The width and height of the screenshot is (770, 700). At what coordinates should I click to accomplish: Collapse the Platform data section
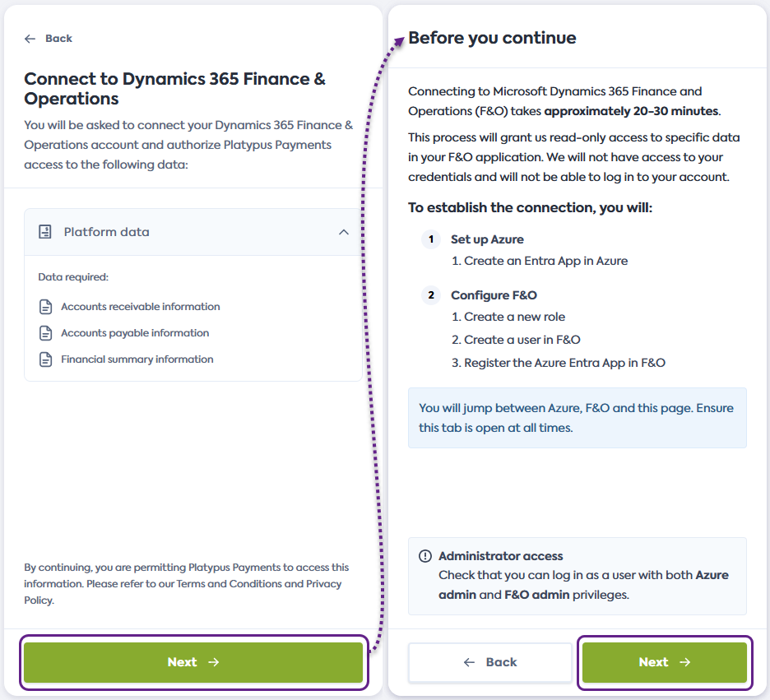tap(344, 231)
